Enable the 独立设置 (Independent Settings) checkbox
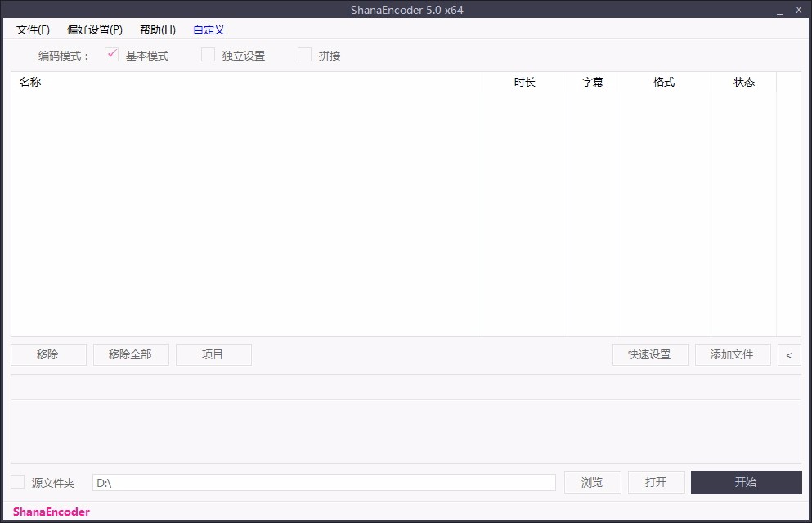 click(208, 55)
